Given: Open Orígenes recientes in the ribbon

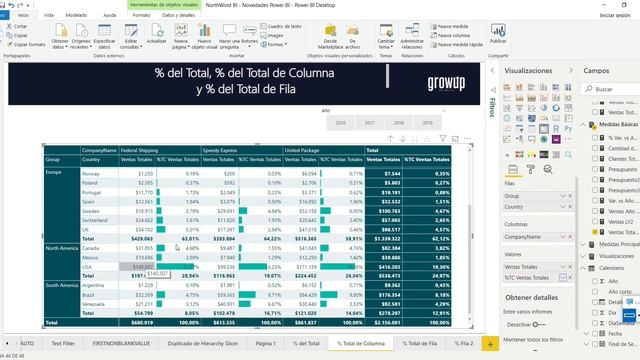Looking at the screenshot, I should click(x=81, y=36).
